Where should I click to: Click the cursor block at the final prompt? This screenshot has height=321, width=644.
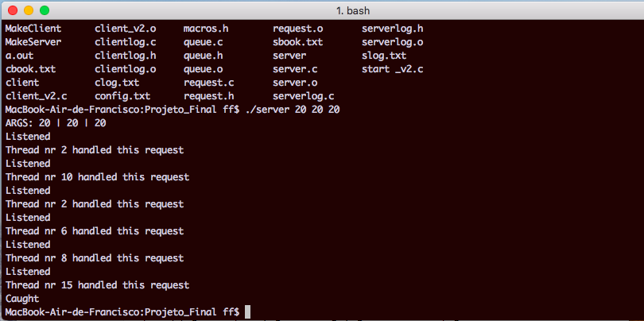click(249, 312)
